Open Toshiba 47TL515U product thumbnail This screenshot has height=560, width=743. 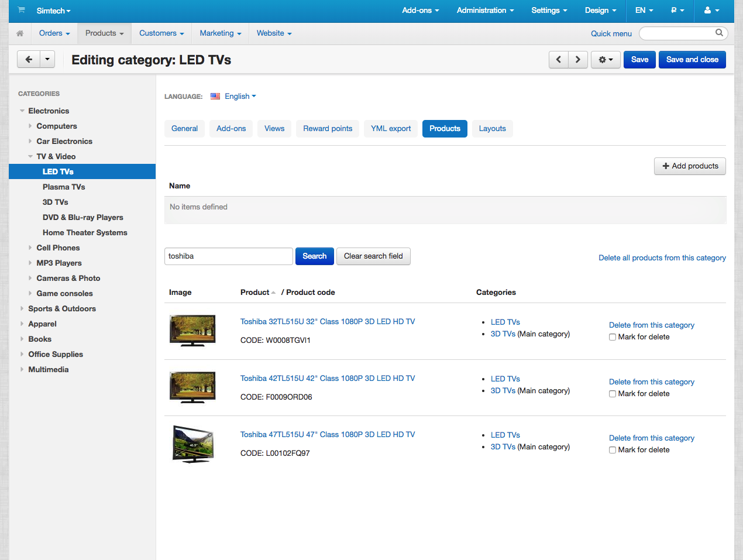pos(194,444)
